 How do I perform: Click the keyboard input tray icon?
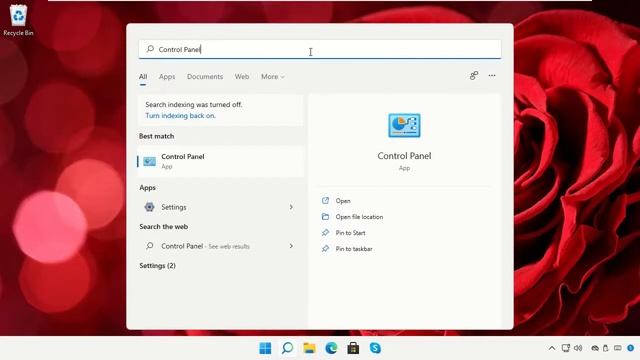point(618,348)
